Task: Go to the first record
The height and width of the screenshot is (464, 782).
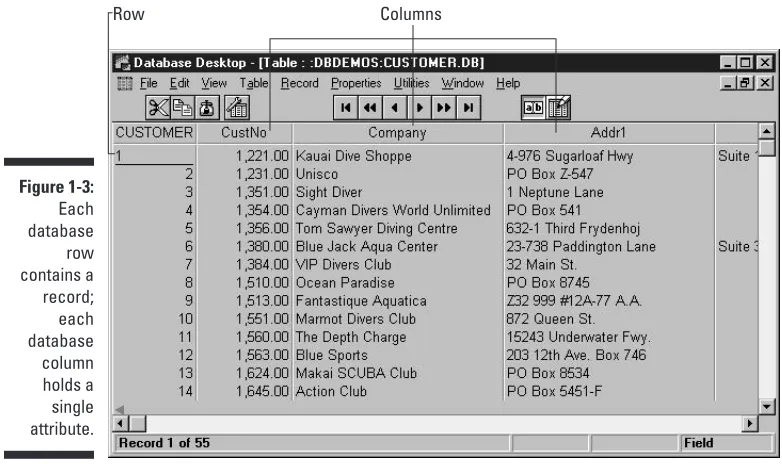Action: click(346, 108)
